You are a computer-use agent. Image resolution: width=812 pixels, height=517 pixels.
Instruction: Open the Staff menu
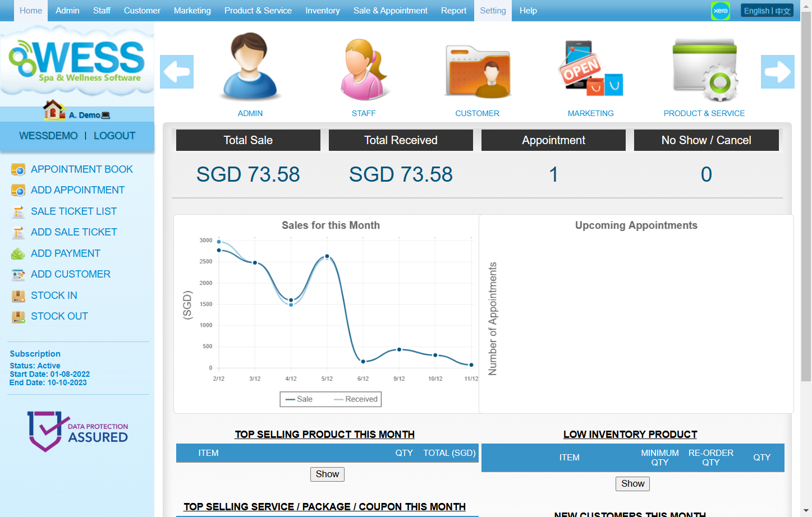click(x=102, y=11)
